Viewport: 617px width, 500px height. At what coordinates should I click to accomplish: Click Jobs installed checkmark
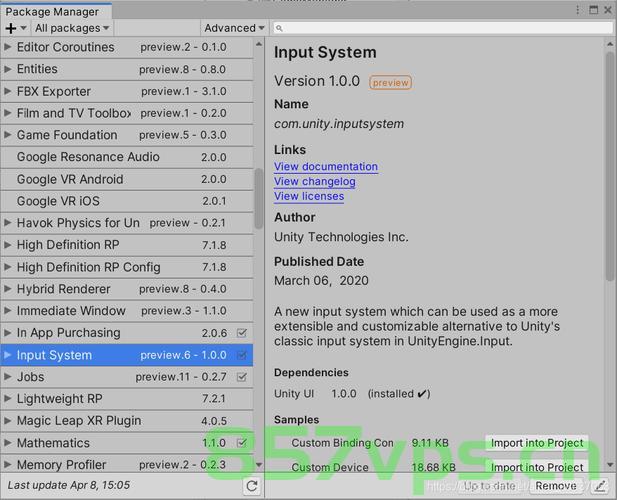(x=242, y=377)
